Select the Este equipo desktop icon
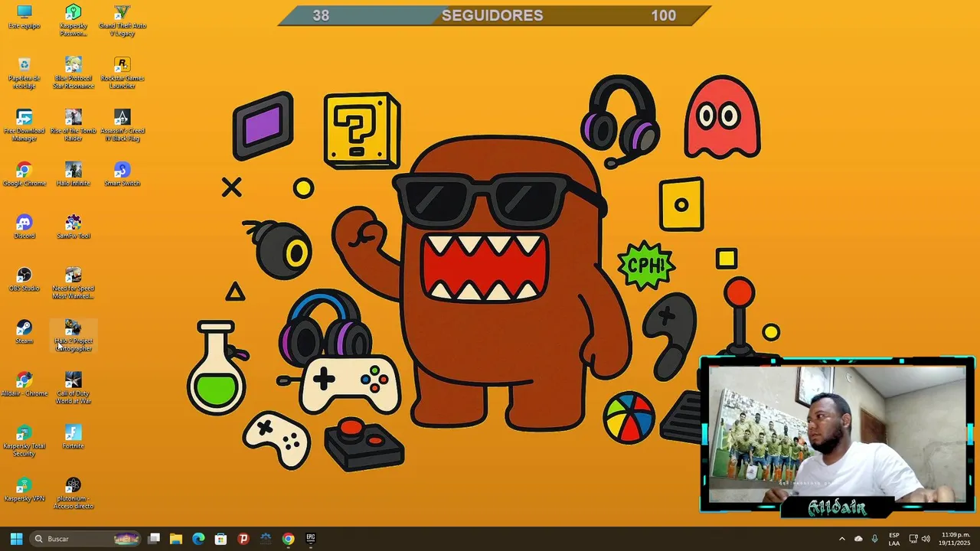This screenshot has height=551, width=980. click(x=24, y=17)
